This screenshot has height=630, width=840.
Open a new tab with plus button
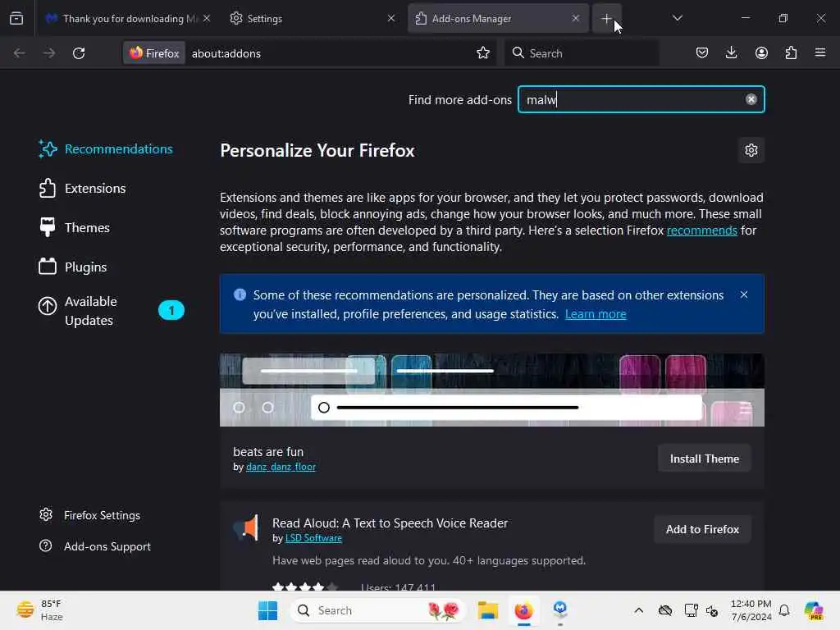coord(606,19)
